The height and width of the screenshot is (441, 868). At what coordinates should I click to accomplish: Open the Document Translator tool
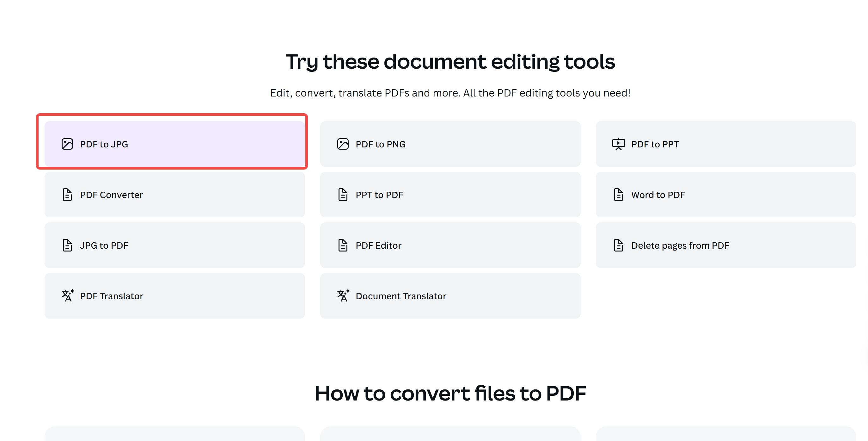click(x=450, y=296)
